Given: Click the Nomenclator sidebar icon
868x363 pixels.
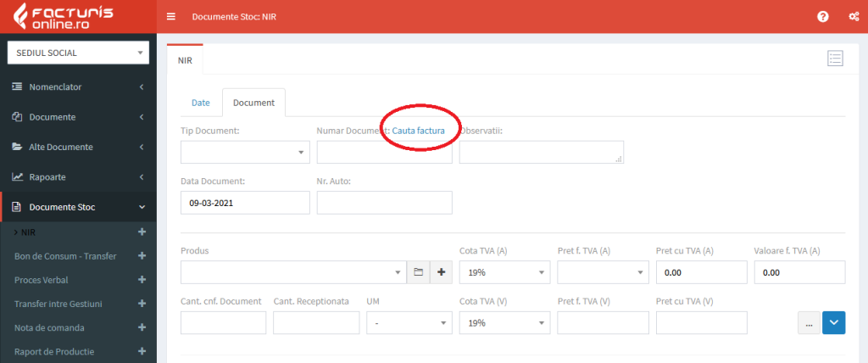Looking at the screenshot, I should point(17,87).
